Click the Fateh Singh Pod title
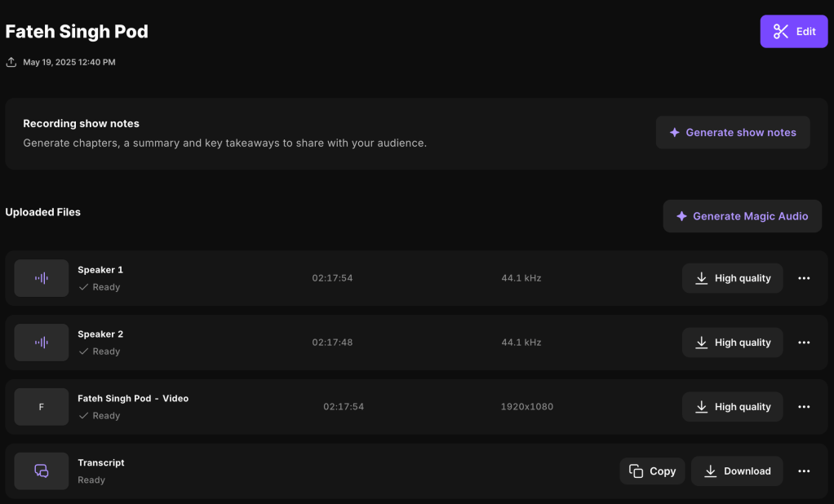This screenshot has height=504, width=834. point(77,32)
